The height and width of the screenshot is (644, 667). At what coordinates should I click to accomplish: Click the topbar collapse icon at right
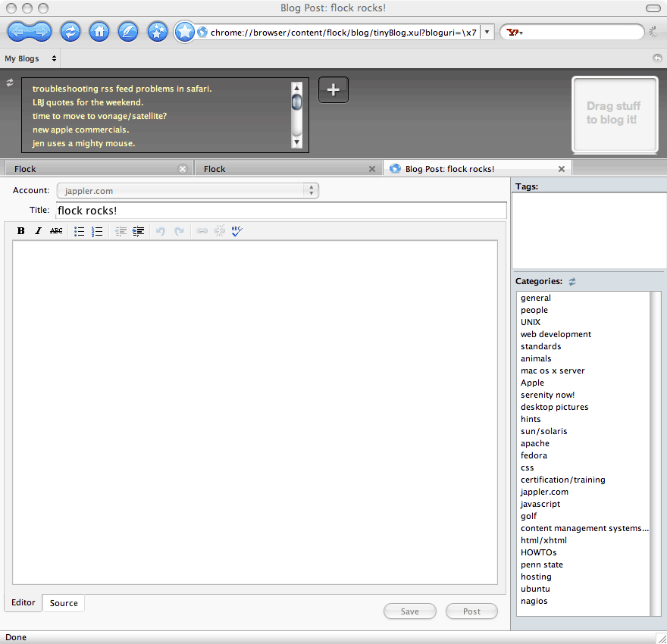click(x=657, y=58)
